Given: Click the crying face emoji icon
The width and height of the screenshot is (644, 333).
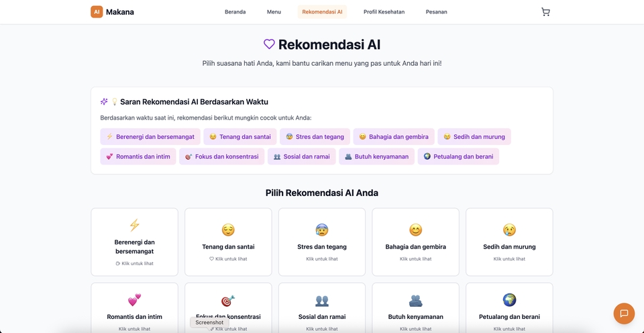Looking at the screenshot, I should [x=509, y=230].
